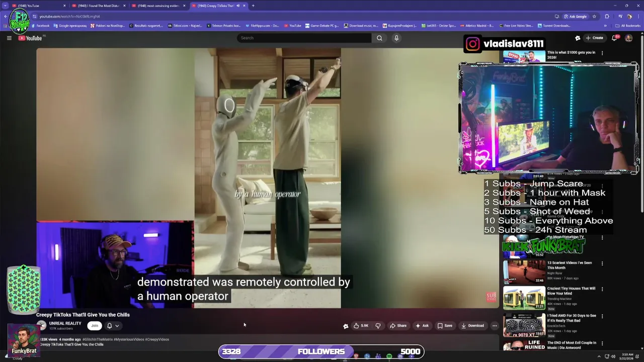Save the video to a playlist

pyautogui.click(x=445, y=326)
